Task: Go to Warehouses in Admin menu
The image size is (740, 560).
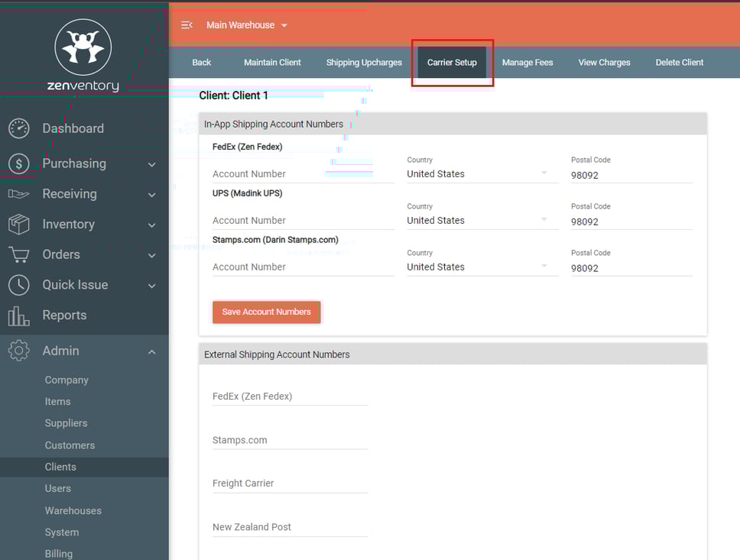Action: 73,510
